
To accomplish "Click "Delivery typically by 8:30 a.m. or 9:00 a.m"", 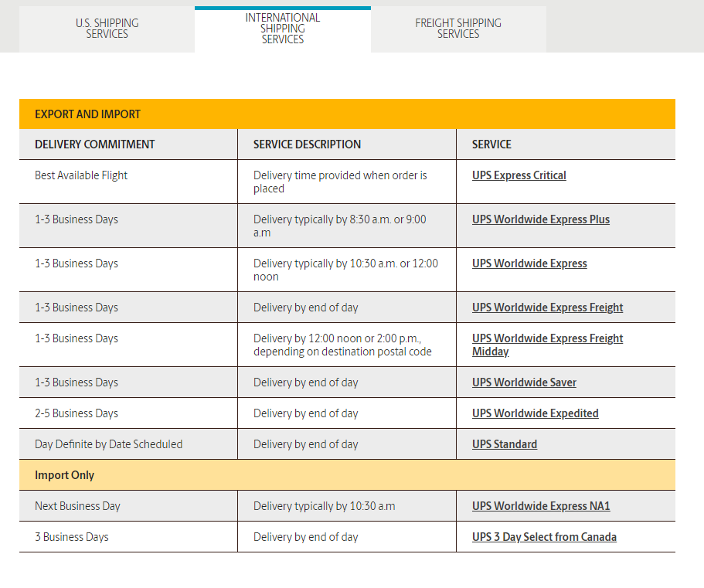I will (x=339, y=226).
